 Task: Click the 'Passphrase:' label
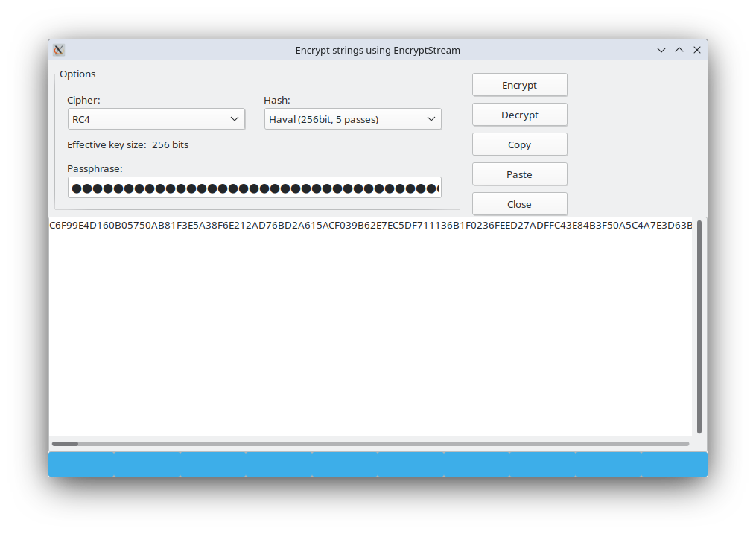[x=95, y=168]
